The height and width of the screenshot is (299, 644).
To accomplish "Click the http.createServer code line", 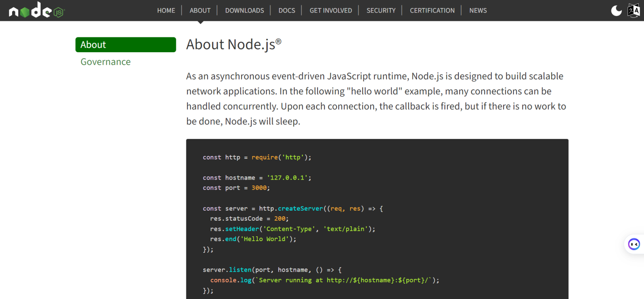I will pos(293,209).
